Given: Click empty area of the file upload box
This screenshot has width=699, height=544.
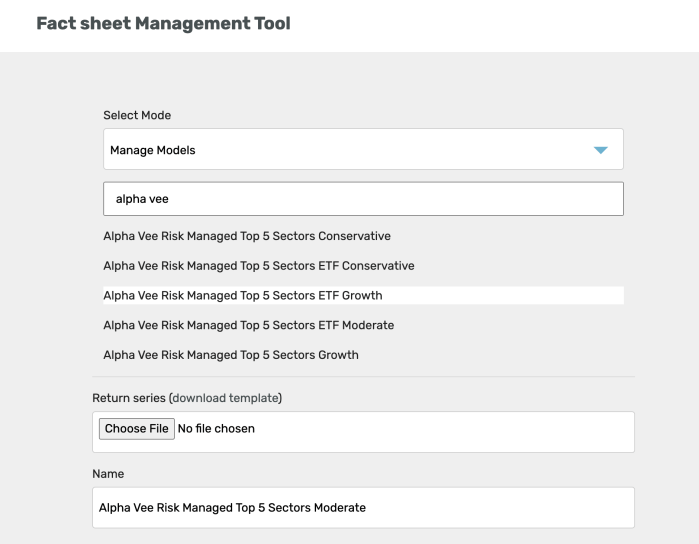Looking at the screenshot, I should 446,432.
